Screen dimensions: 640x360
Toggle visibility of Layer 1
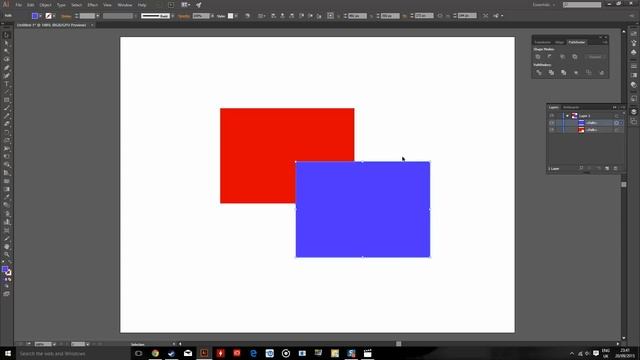[x=552, y=116]
